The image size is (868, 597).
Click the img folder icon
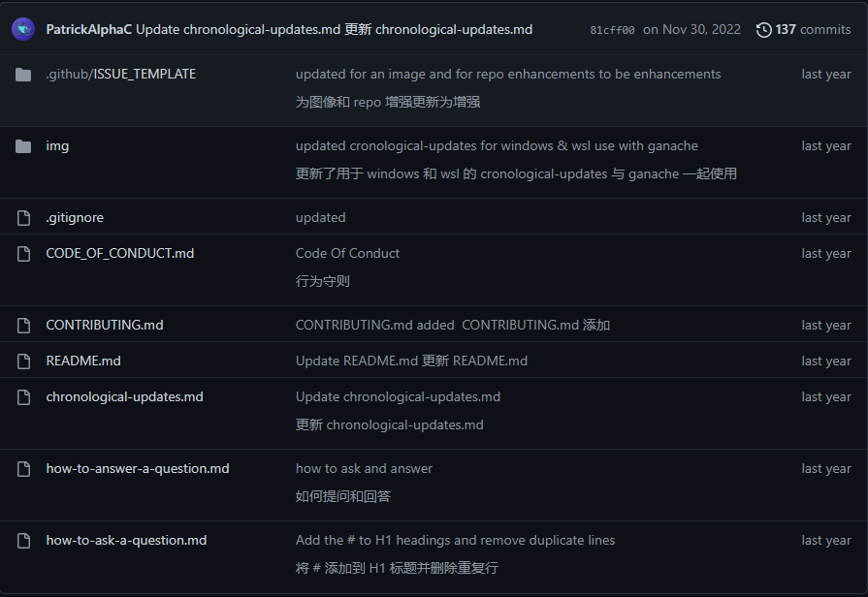click(23, 146)
